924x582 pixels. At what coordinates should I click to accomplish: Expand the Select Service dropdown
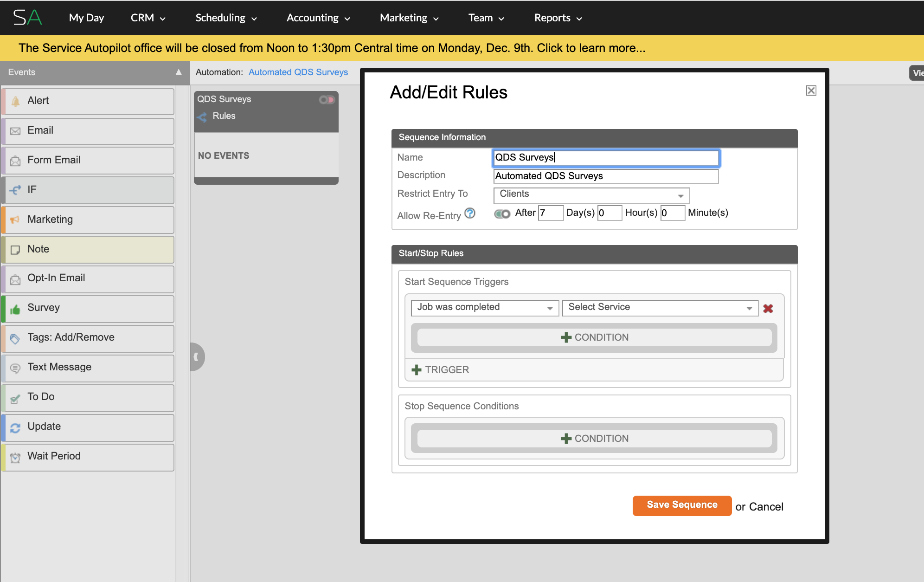coord(660,308)
